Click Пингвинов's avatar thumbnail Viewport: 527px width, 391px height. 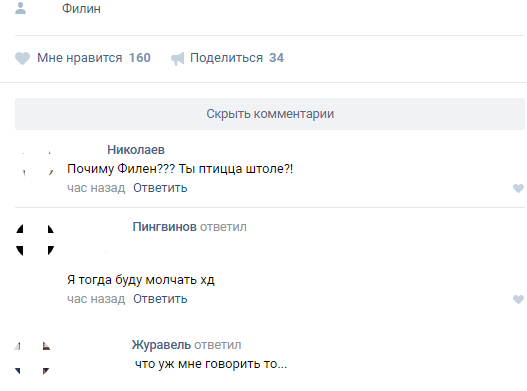tap(35, 240)
